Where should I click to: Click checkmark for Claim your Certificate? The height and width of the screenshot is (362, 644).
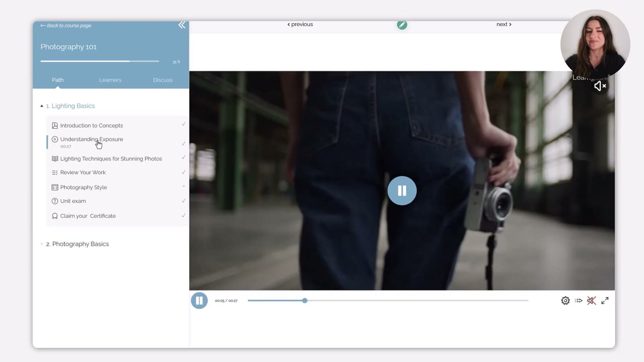tap(184, 216)
